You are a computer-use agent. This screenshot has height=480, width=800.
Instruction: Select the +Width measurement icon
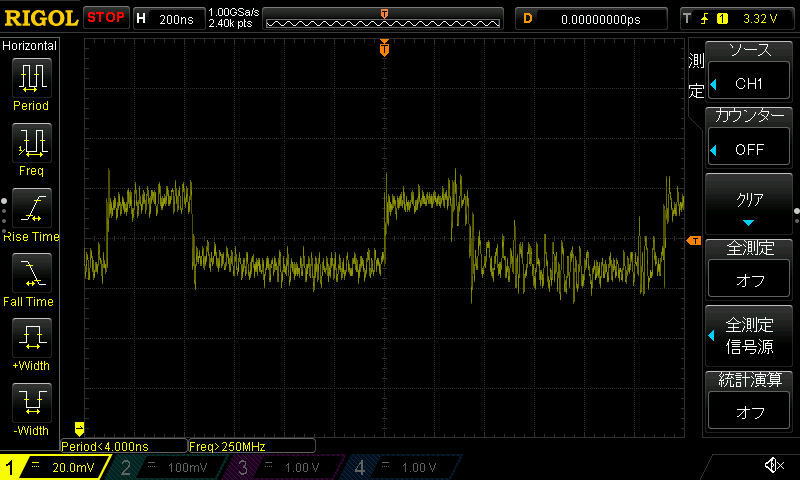pos(31,337)
